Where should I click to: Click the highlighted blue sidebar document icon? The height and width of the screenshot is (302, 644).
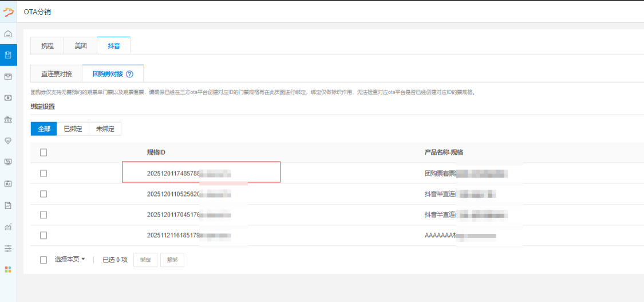pos(8,55)
